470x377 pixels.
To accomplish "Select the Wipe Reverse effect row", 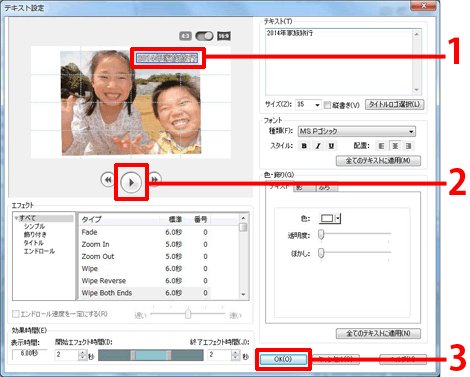I will click(144, 281).
